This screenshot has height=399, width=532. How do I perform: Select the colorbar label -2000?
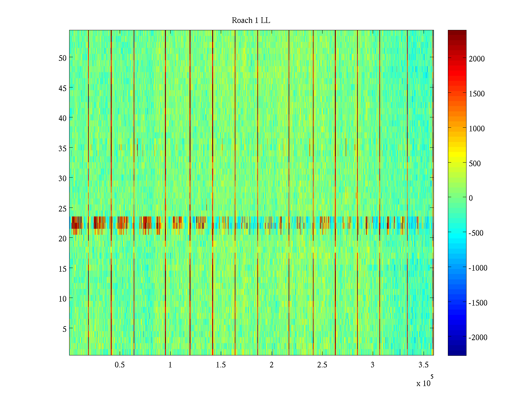478,337
